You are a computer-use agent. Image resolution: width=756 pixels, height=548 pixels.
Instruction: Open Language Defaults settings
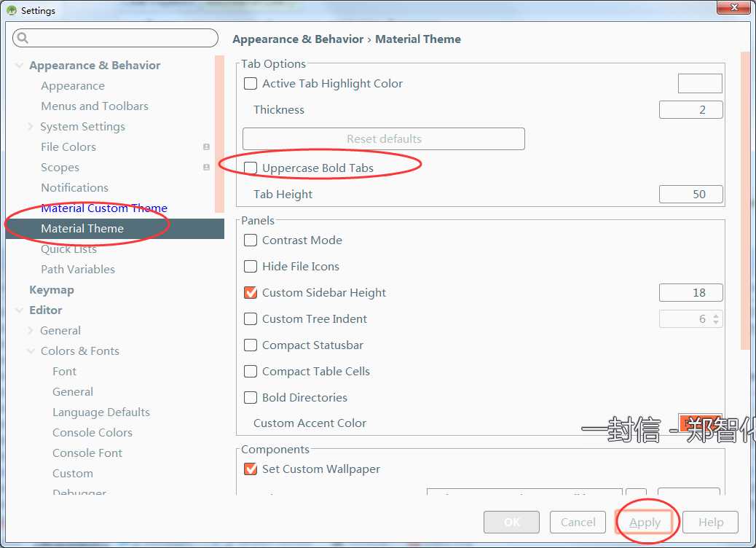(x=101, y=412)
